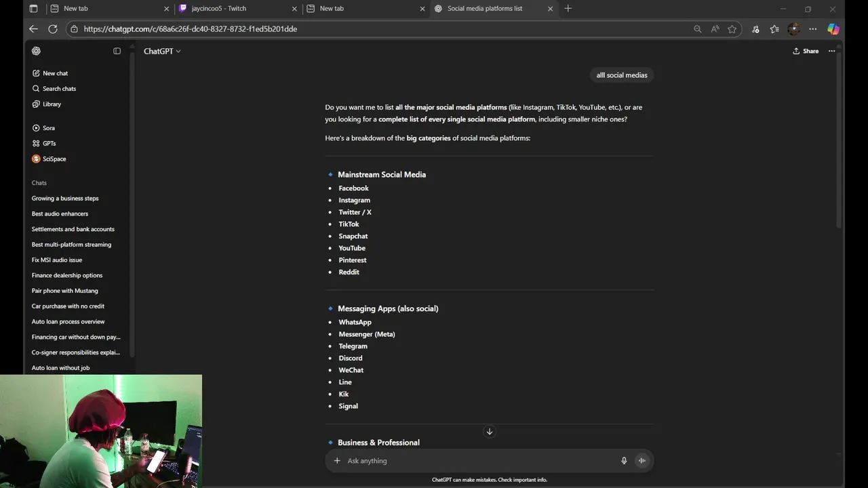Open the browser profile avatar
This screenshot has height=488, width=868.
(793, 29)
